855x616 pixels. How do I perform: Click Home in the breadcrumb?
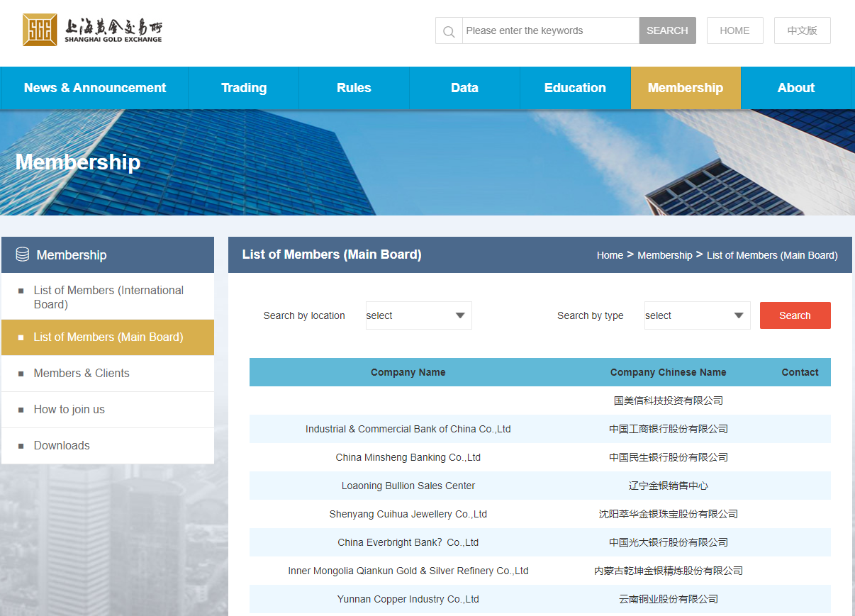click(x=610, y=255)
